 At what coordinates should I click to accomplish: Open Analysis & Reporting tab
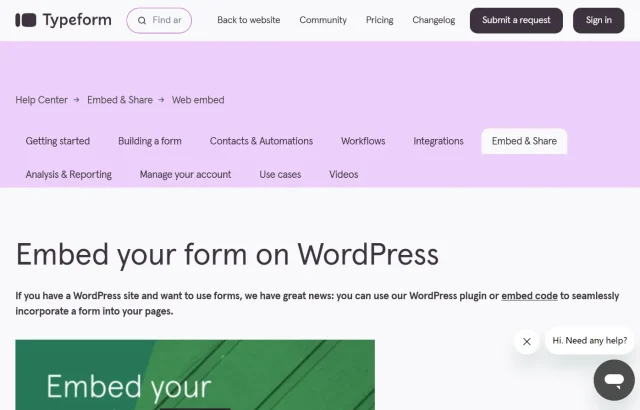tap(69, 175)
